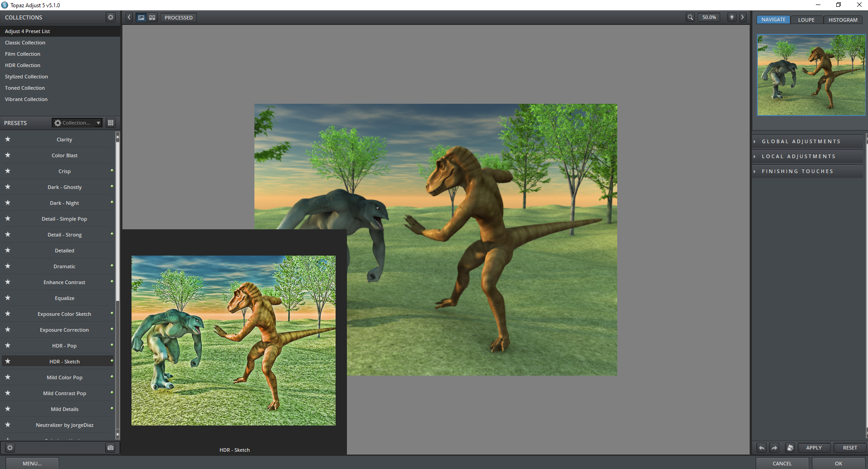
Task: Click the collapse-right-panel arrow in top toolbar
Action: pyautogui.click(x=742, y=17)
